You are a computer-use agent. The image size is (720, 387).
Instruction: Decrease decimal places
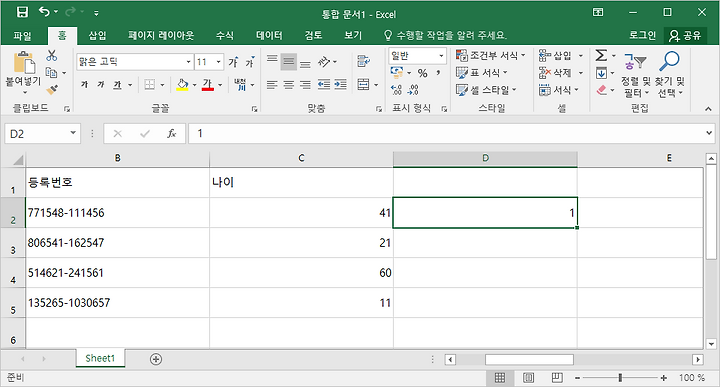click(413, 90)
